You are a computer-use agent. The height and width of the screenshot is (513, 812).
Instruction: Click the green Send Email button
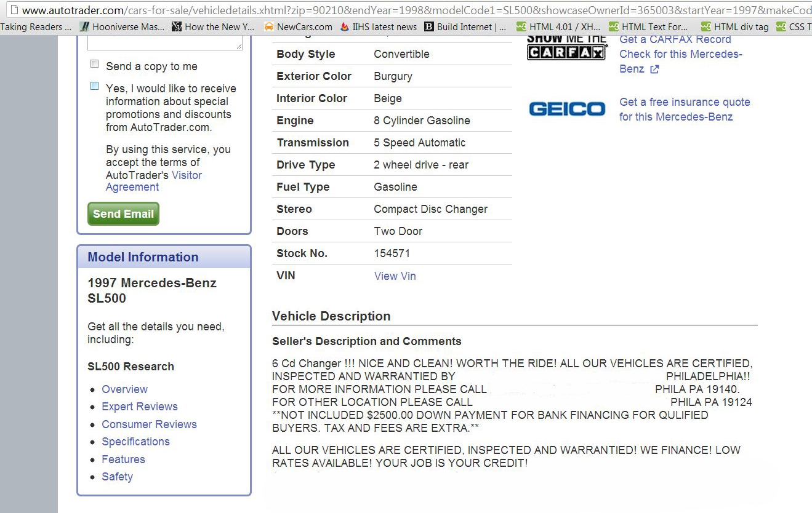click(x=123, y=214)
